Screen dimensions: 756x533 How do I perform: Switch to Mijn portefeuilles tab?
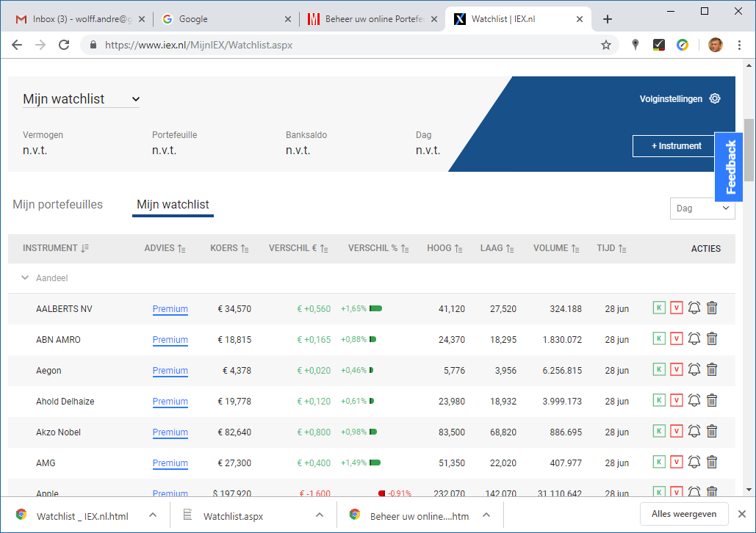coord(58,205)
